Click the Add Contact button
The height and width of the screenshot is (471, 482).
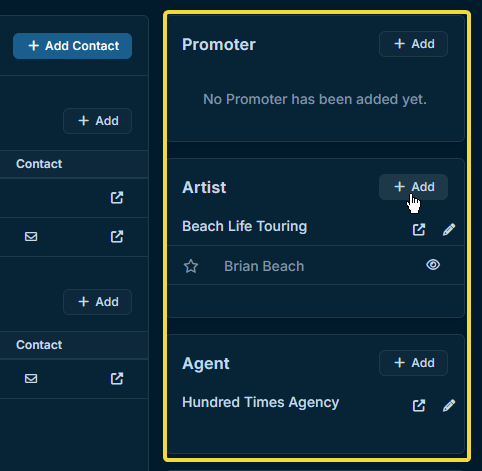point(72,46)
